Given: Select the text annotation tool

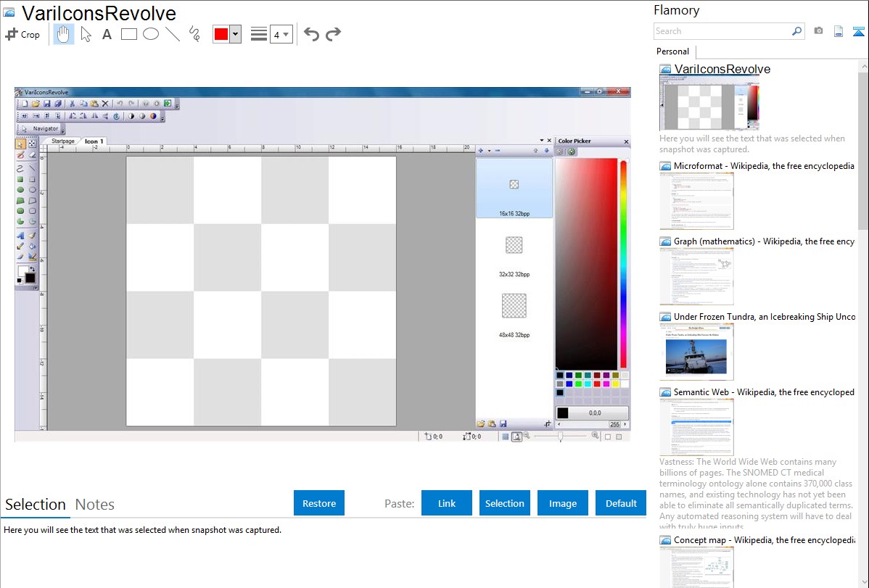Looking at the screenshot, I should coord(107,34).
